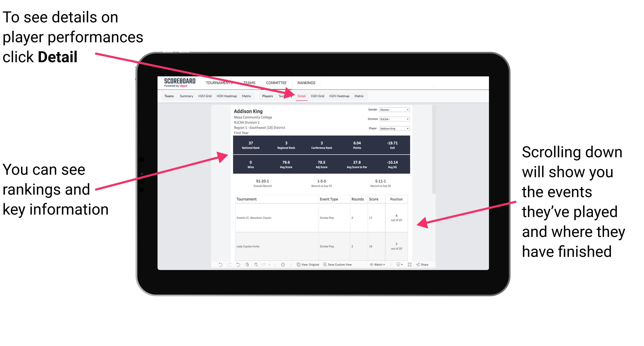Screen dimensions: 644x346
Task: Click the Detail tab in navigation
Action: (x=302, y=96)
